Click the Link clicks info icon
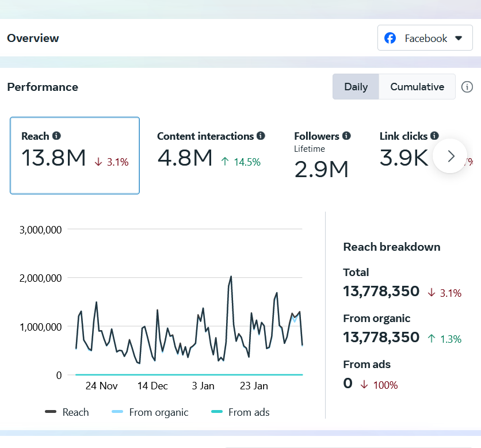Screen dimensions: 481x448 pos(434,136)
